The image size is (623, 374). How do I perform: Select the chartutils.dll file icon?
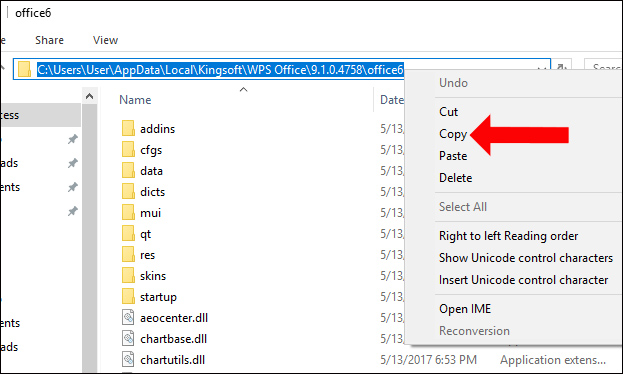point(128,360)
